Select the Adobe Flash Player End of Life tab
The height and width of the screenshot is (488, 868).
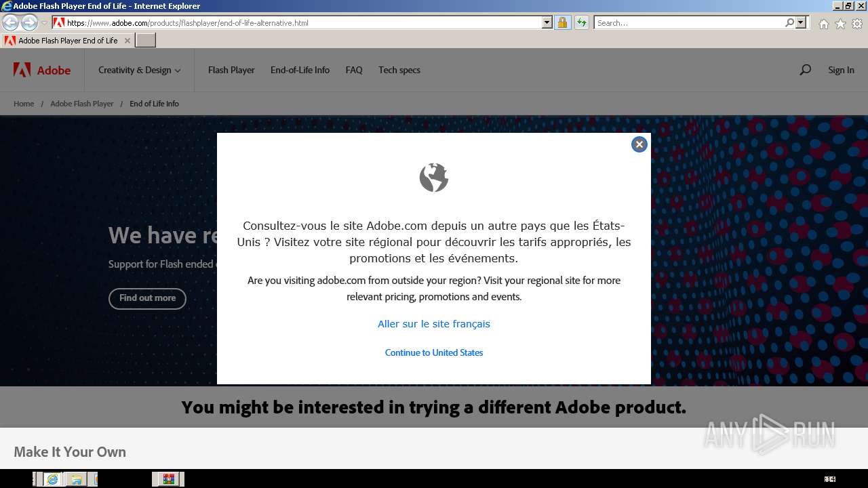tap(67, 41)
